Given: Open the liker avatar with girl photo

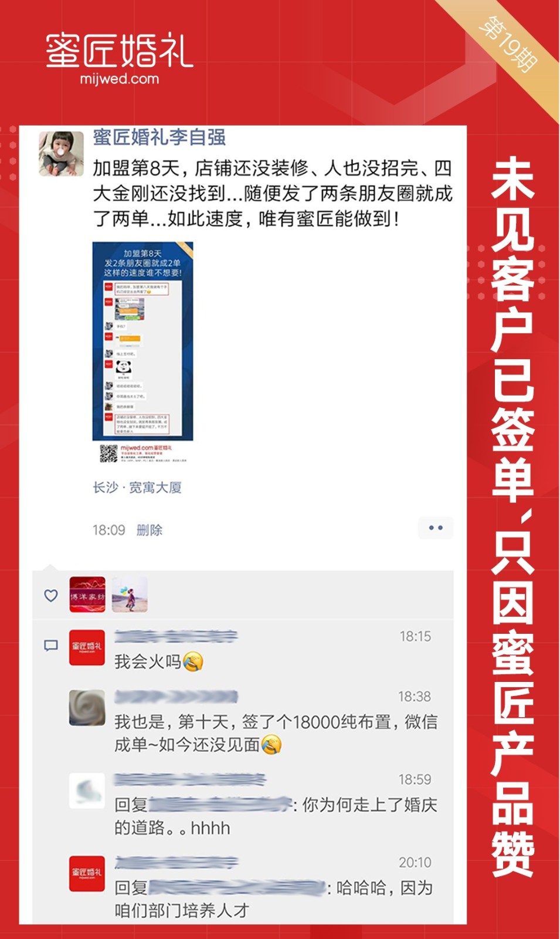Looking at the screenshot, I should coord(129,595).
